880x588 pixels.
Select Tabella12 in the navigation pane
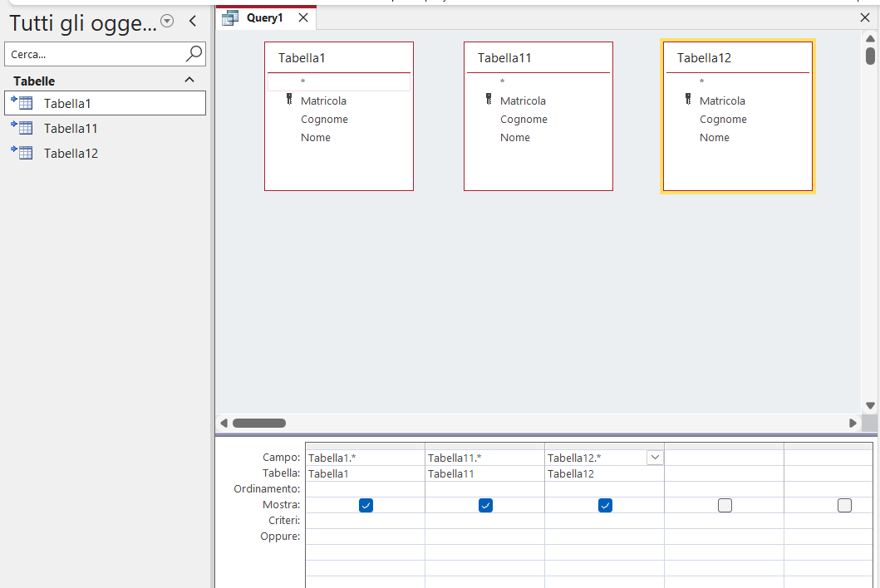coord(105,153)
